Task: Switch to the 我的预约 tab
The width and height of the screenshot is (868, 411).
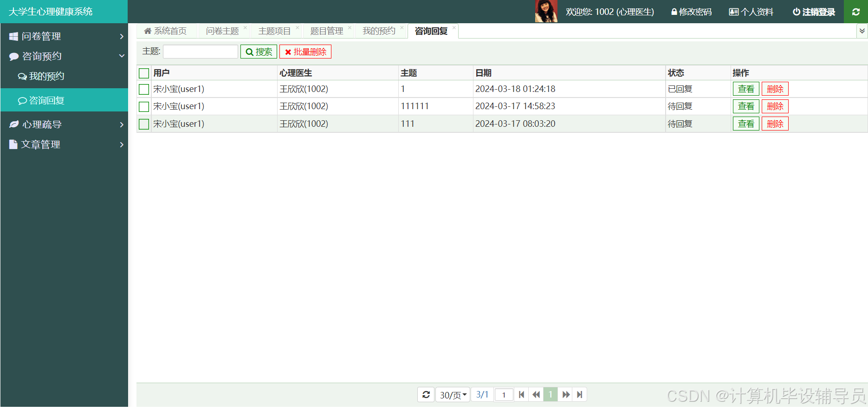Action: coord(379,31)
